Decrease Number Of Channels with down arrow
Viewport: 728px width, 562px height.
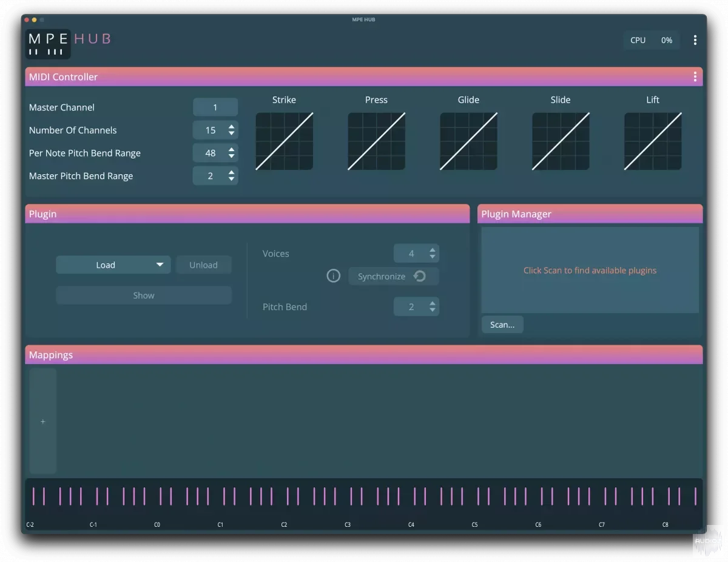click(231, 134)
